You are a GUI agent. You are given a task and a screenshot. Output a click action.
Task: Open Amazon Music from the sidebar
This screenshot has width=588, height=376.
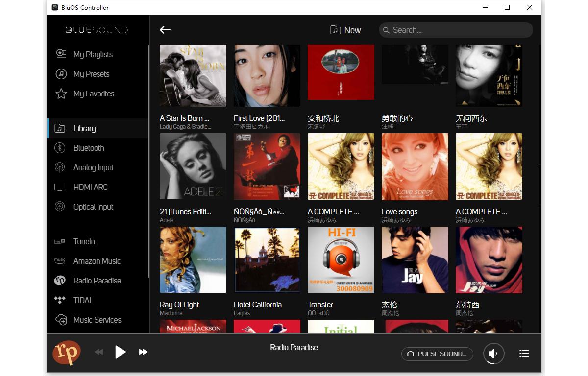pos(97,261)
